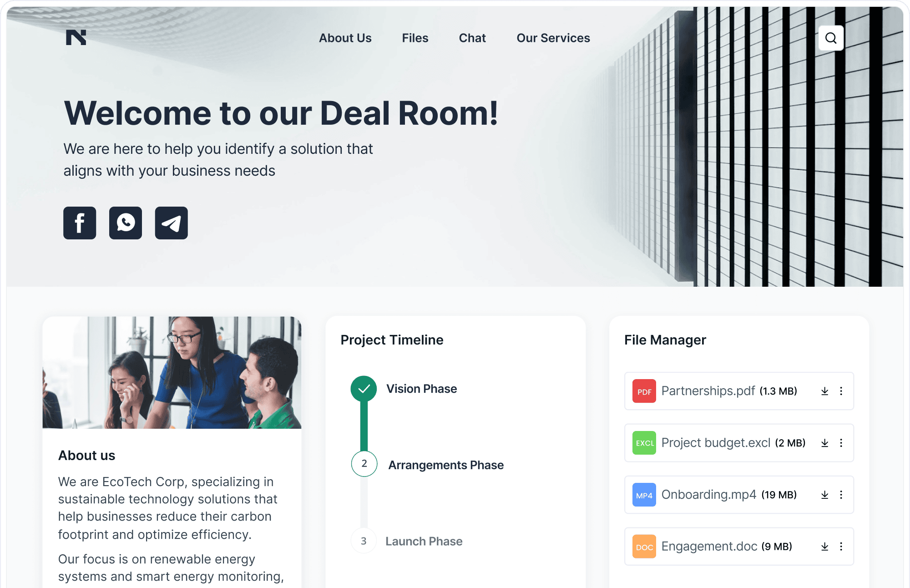Select the About Us menu item
This screenshot has height=588, width=910.
pos(345,38)
